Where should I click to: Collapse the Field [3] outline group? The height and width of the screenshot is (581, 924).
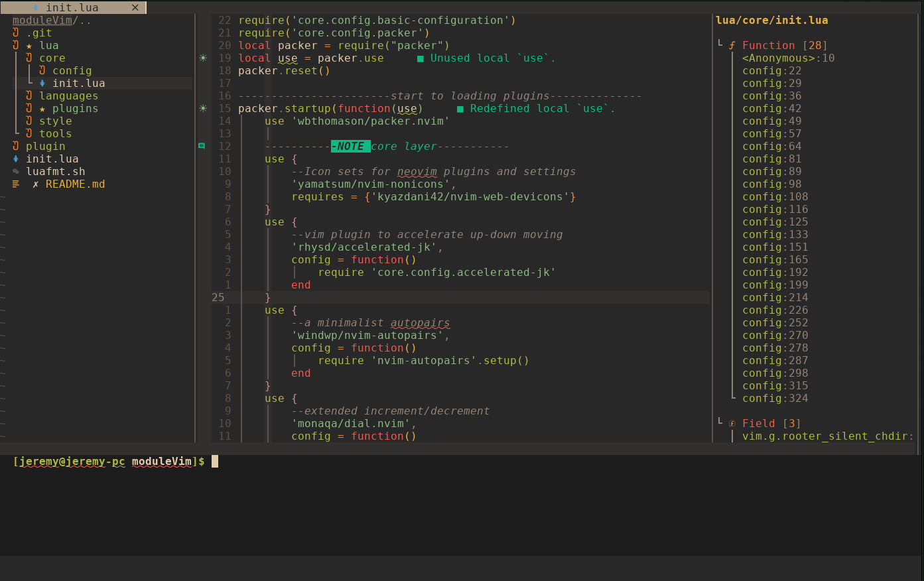pos(720,422)
